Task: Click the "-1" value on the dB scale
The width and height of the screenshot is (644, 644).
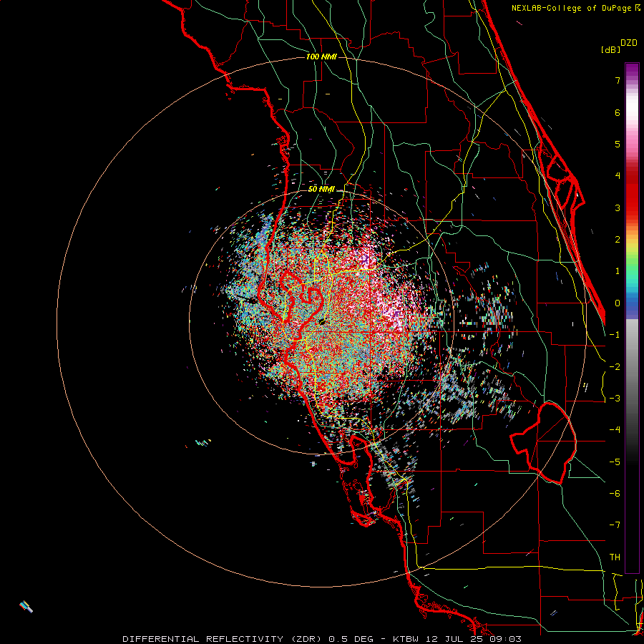Action: [x=615, y=335]
